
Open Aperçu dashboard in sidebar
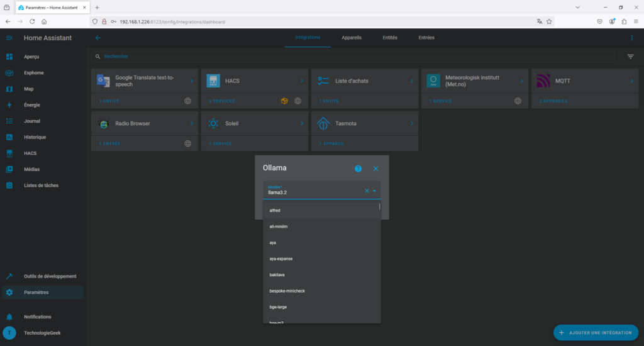point(43,57)
